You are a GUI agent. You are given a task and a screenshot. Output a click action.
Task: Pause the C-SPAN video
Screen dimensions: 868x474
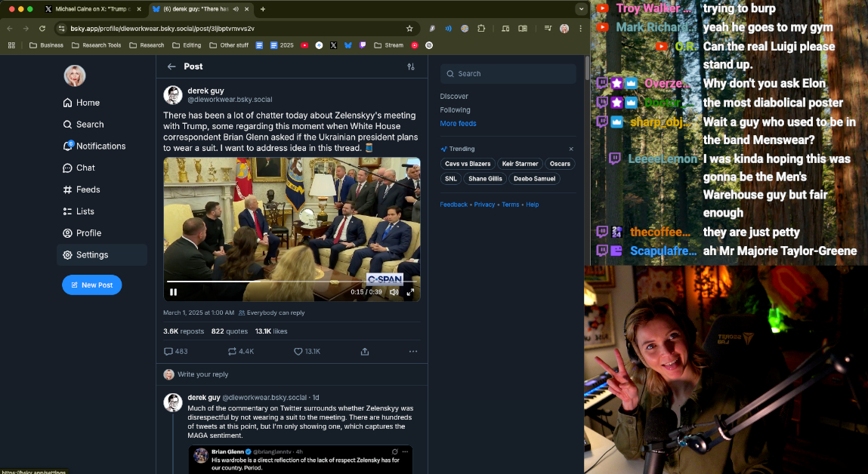(x=173, y=292)
